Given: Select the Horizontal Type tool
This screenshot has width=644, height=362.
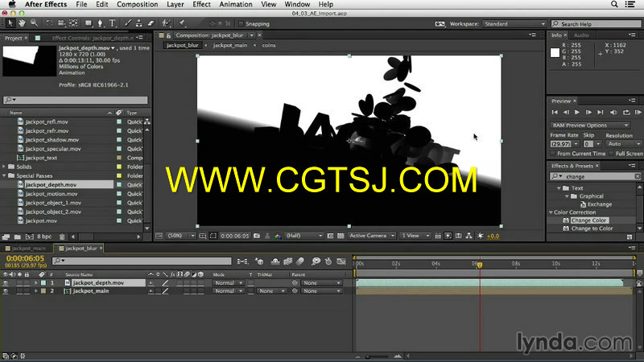Looking at the screenshot, I should (112, 23).
